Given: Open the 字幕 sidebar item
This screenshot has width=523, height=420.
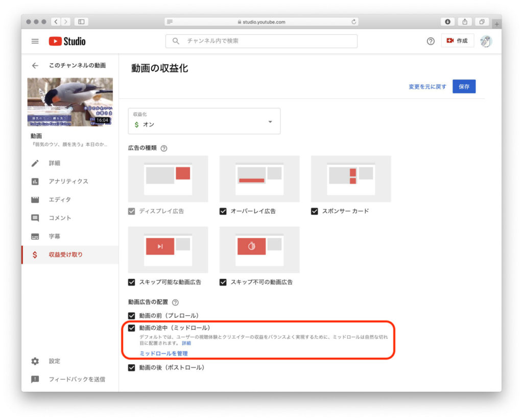Looking at the screenshot, I should pyautogui.click(x=56, y=236).
